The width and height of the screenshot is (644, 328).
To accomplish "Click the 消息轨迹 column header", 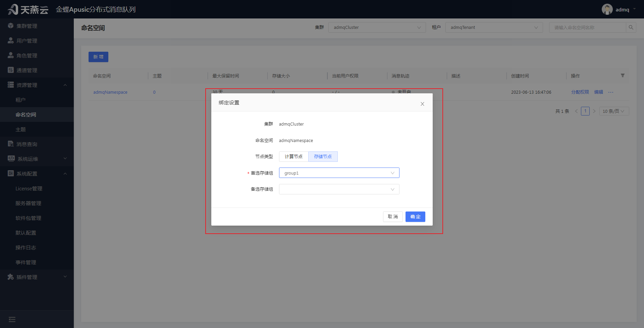I will pyautogui.click(x=400, y=76).
